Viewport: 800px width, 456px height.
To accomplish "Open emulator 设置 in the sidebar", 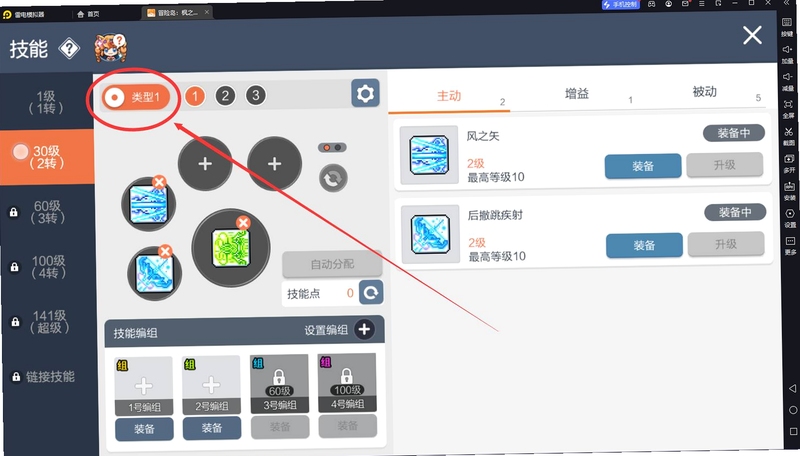I will [x=790, y=217].
